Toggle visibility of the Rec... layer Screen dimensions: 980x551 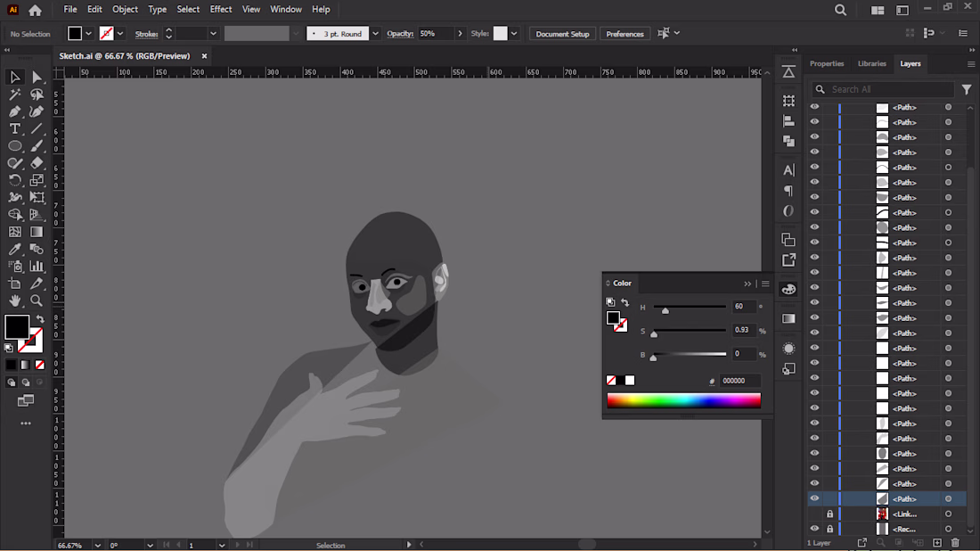(x=814, y=529)
